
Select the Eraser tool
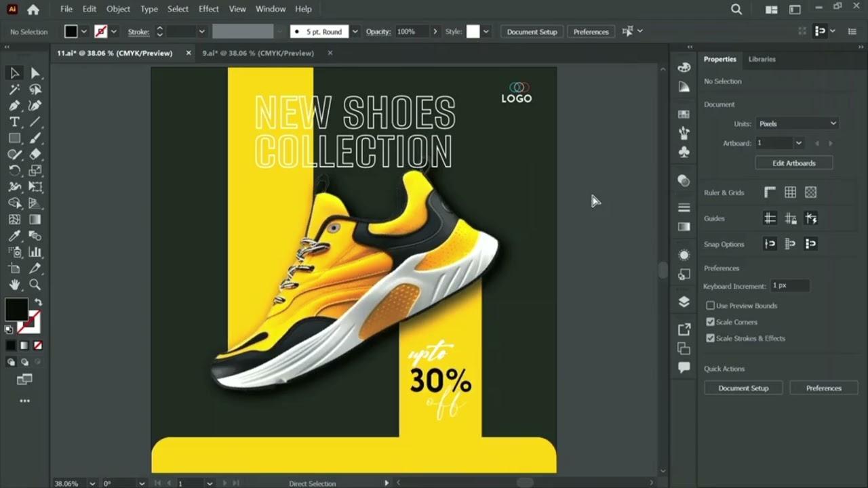click(35, 155)
